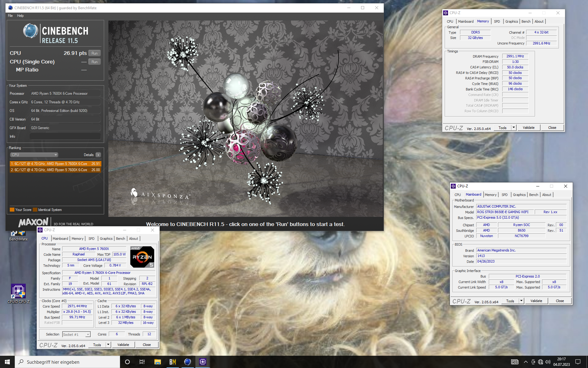Select ranking entry with 26.91 score
Image resolution: width=588 pixels, height=368 pixels.
[x=55, y=164]
